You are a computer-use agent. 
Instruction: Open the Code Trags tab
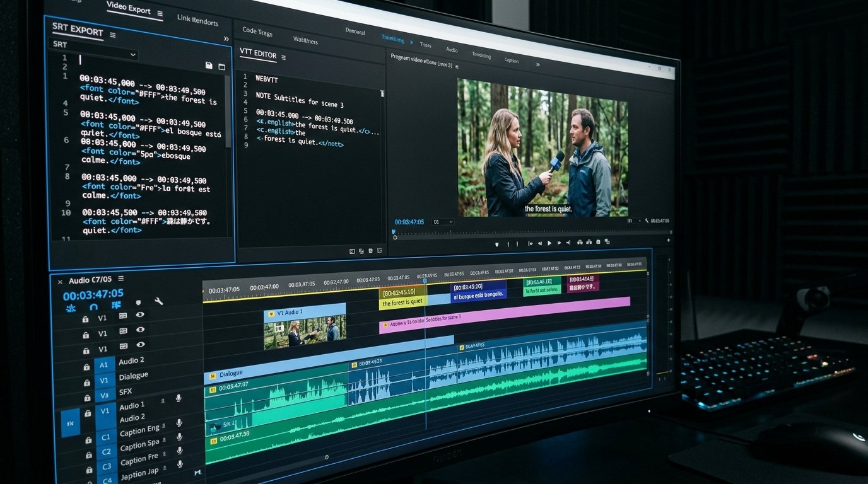[x=257, y=32]
